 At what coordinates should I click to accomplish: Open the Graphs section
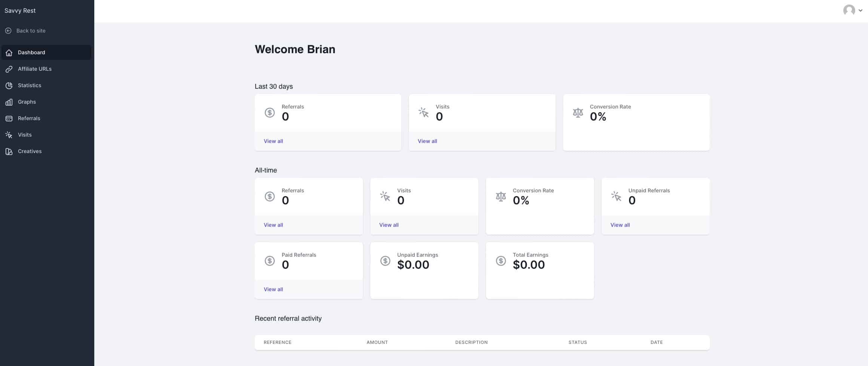[46, 102]
